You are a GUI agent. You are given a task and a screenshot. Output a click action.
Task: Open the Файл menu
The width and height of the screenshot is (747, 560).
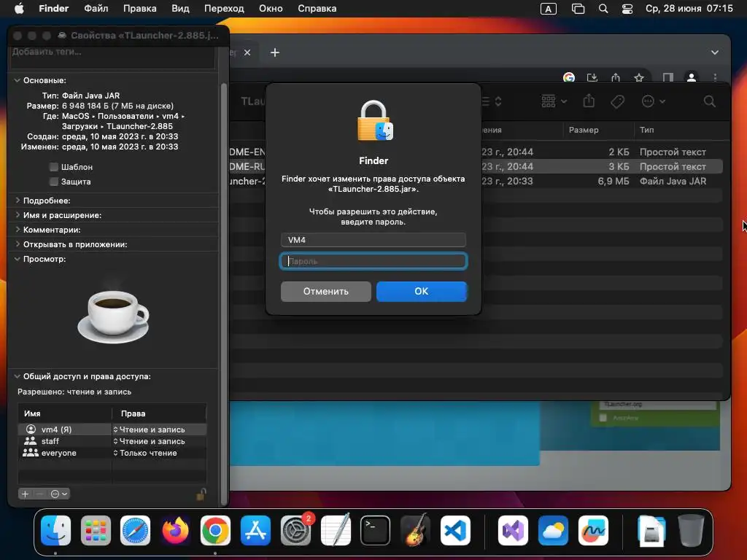point(96,9)
